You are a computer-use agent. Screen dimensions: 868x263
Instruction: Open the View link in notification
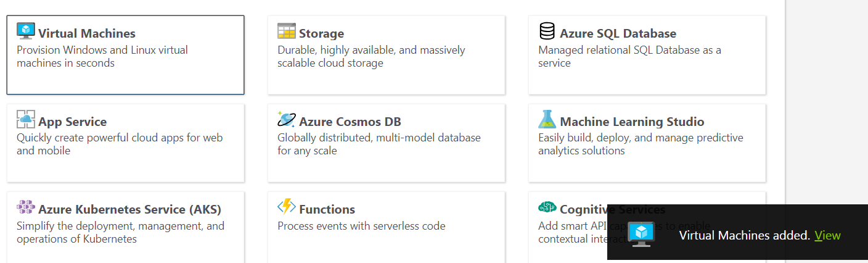(827, 235)
